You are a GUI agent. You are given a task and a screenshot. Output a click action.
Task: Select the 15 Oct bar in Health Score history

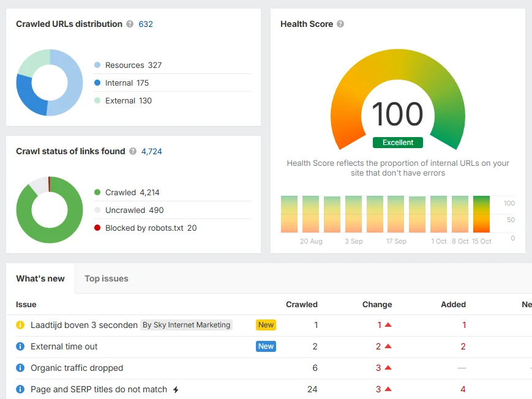pos(481,213)
